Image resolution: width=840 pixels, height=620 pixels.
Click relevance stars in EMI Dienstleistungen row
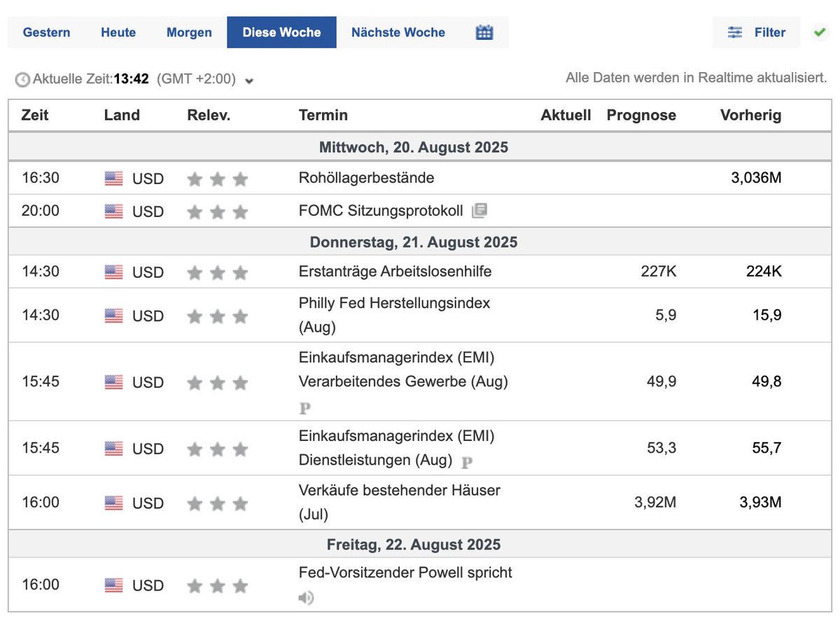pos(218,449)
